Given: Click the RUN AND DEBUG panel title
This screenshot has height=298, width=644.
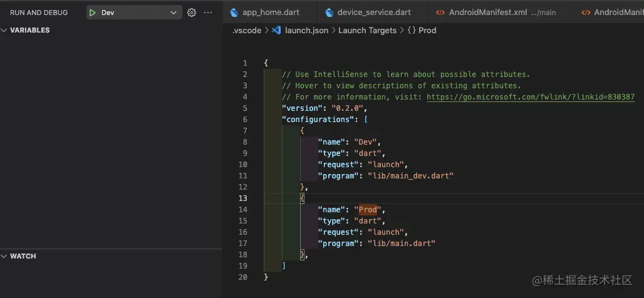Looking at the screenshot, I should (x=39, y=13).
